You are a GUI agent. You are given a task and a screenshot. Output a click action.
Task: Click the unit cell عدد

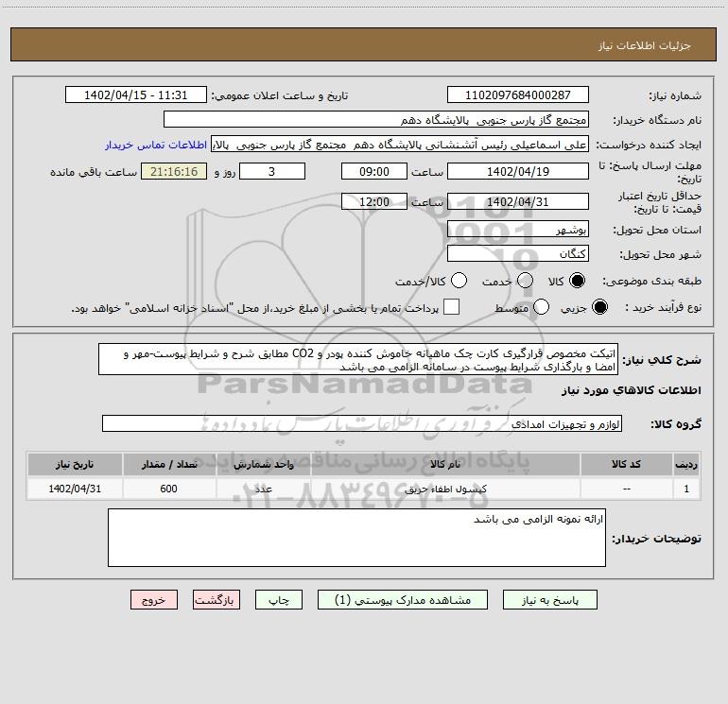coord(263,489)
